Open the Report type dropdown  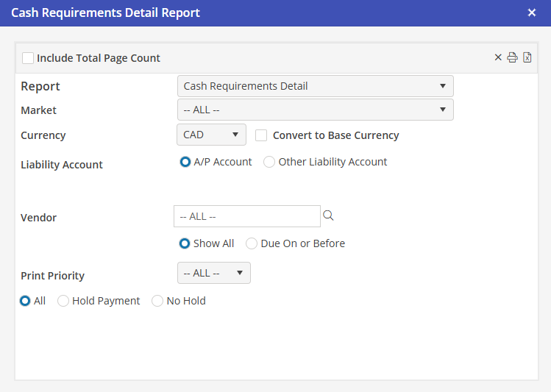(315, 86)
